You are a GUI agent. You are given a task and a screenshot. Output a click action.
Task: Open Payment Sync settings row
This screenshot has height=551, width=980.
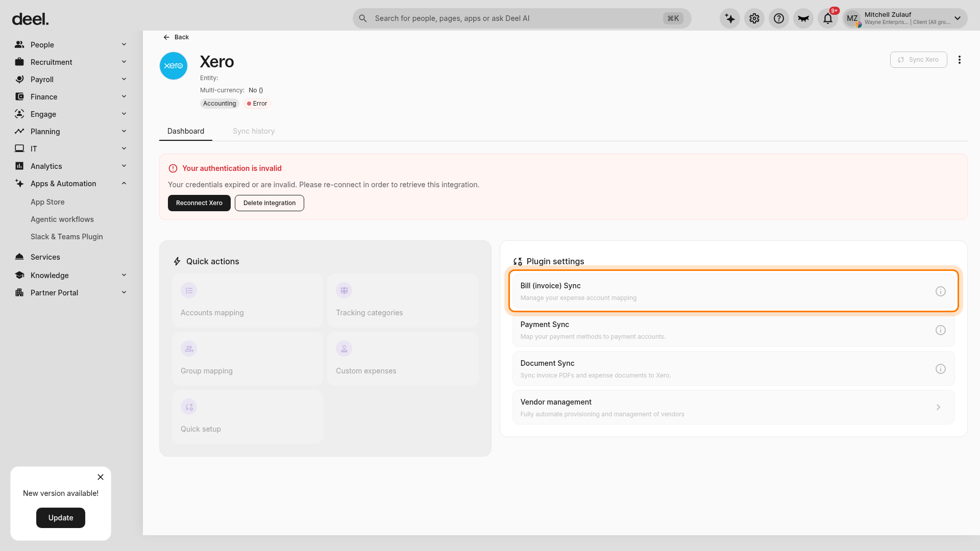(733, 330)
